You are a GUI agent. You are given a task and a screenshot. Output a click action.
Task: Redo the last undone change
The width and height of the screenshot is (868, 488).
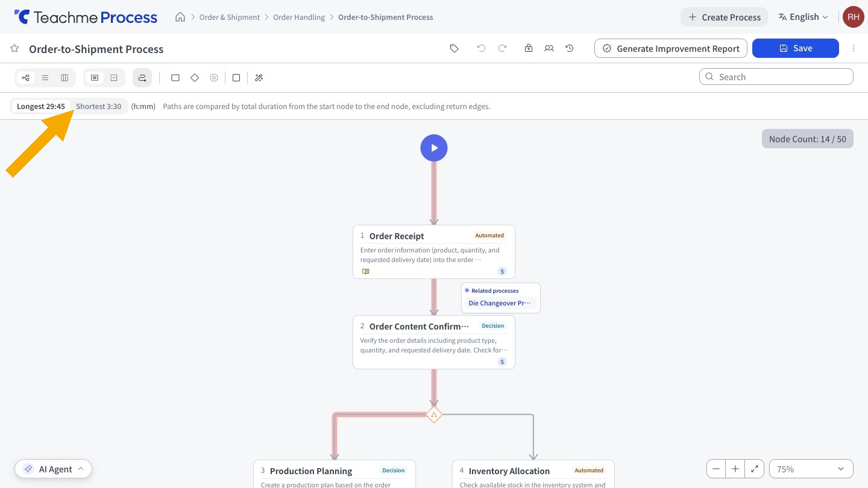(x=502, y=48)
